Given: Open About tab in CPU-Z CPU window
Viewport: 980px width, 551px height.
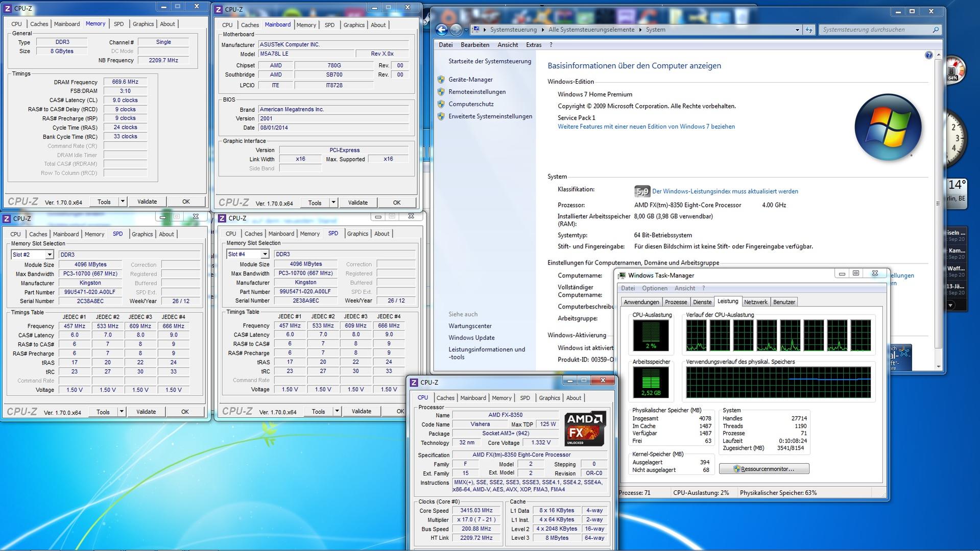Looking at the screenshot, I should (x=573, y=398).
